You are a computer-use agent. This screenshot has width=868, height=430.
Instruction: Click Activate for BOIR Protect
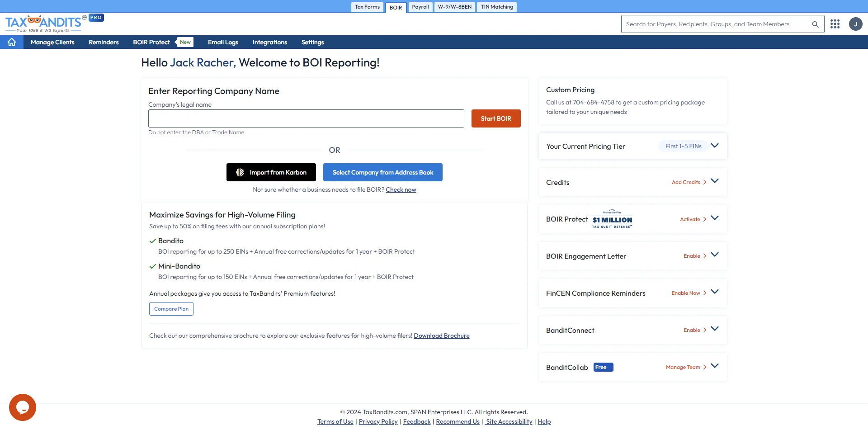pyautogui.click(x=693, y=219)
